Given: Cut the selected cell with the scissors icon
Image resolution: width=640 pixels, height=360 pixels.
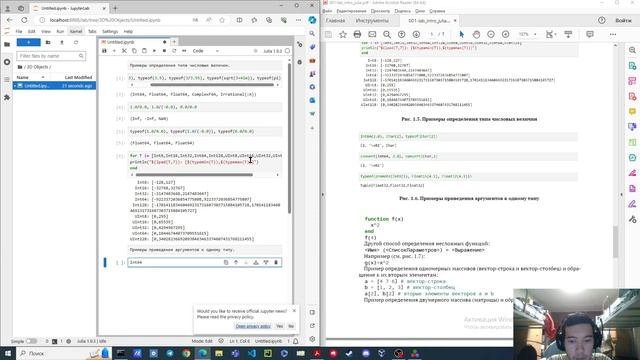Looking at the screenshot, I should pos(124,51).
